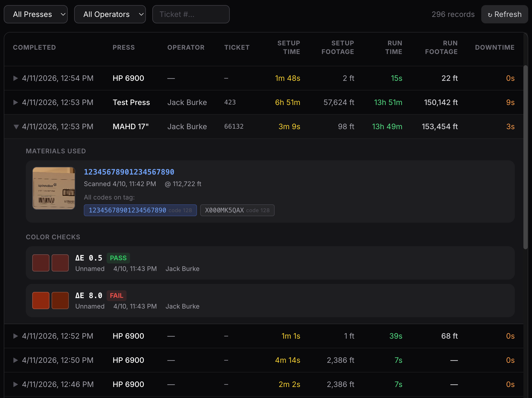Screen dimensions: 532x398
Task: Expand the 12:54 PM HP 6900 row
Action: (x=16, y=78)
